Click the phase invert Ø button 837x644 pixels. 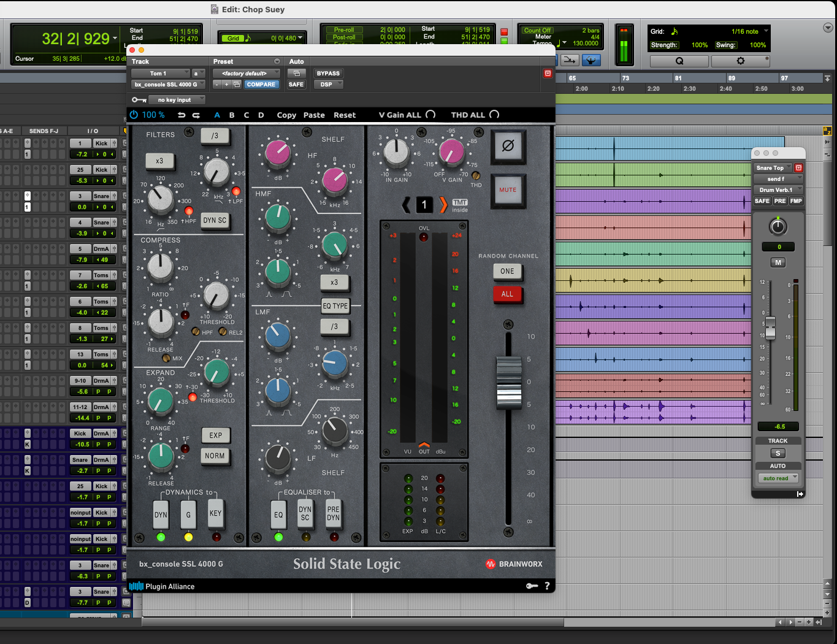pyautogui.click(x=508, y=147)
